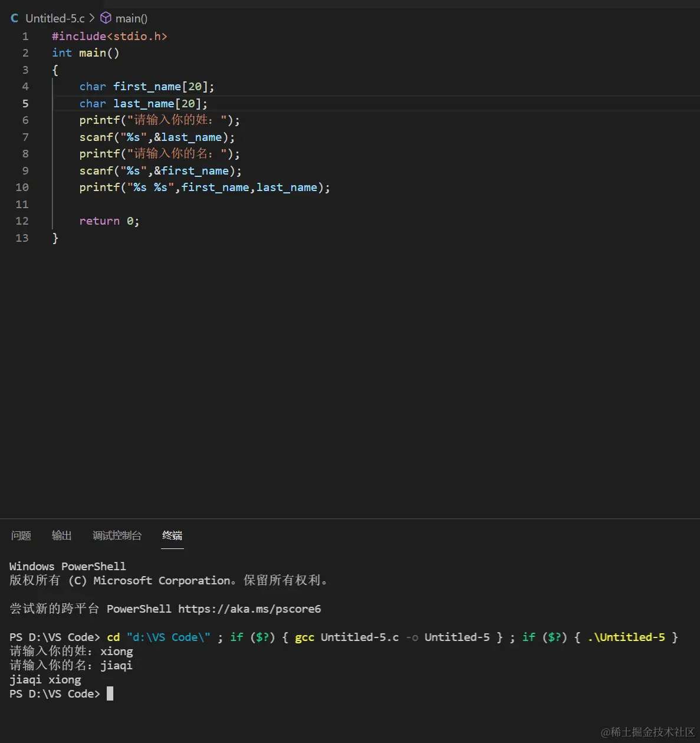The width and height of the screenshot is (700, 743).
Task: Click on int main() declaration
Action: click(86, 53)
